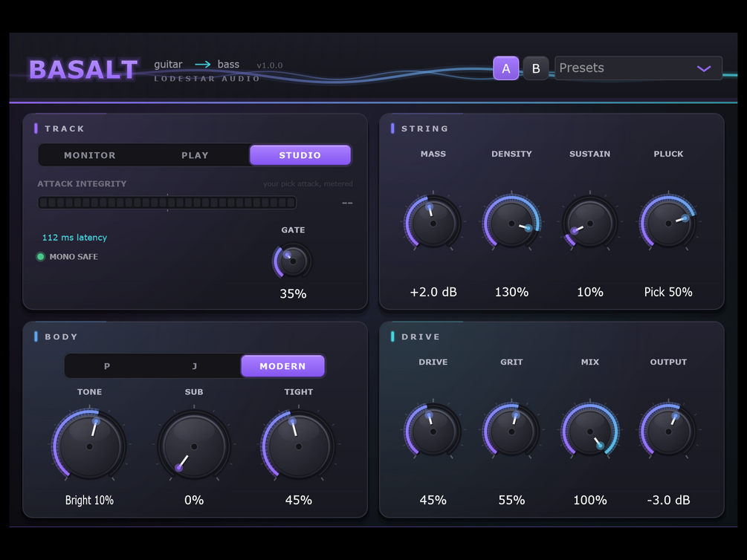Click the GRIT knob

coord(511,432)
